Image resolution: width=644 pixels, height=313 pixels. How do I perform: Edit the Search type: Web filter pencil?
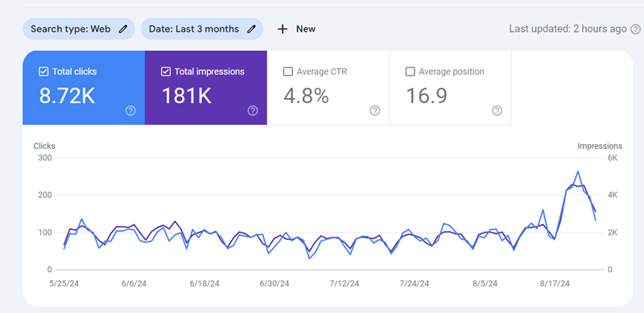tap(123, 29)
